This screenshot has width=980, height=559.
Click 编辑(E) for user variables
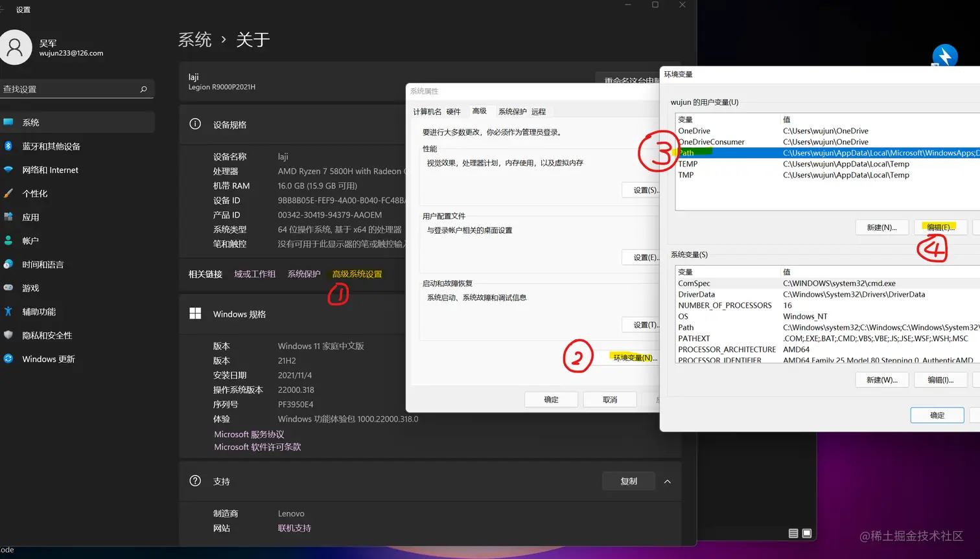click(940, 227)
